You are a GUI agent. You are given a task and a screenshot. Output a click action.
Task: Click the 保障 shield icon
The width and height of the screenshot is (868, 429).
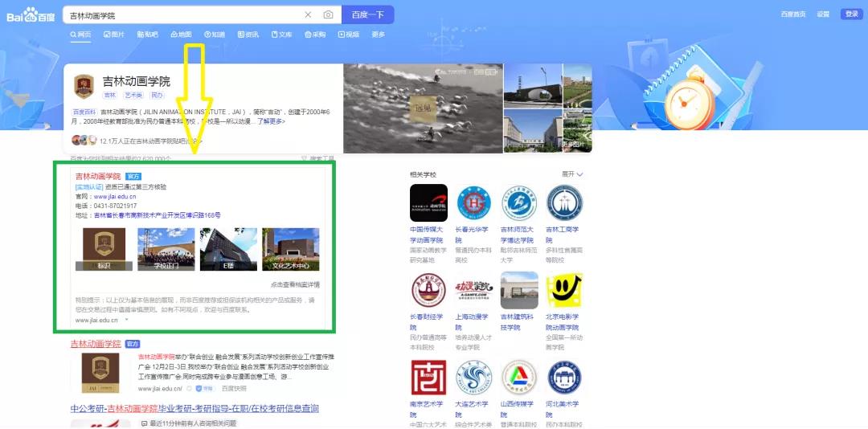click(203, 389)
